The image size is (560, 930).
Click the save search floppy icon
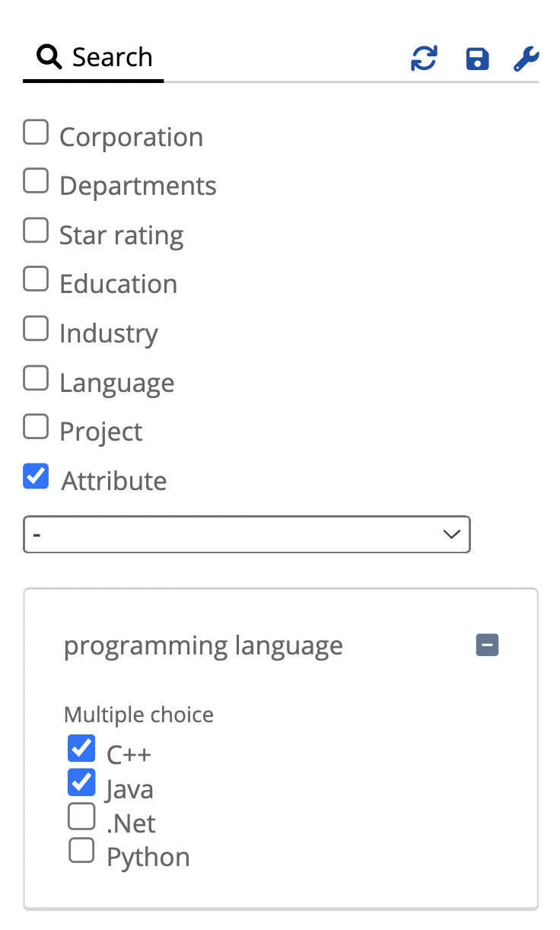(477, 59)
